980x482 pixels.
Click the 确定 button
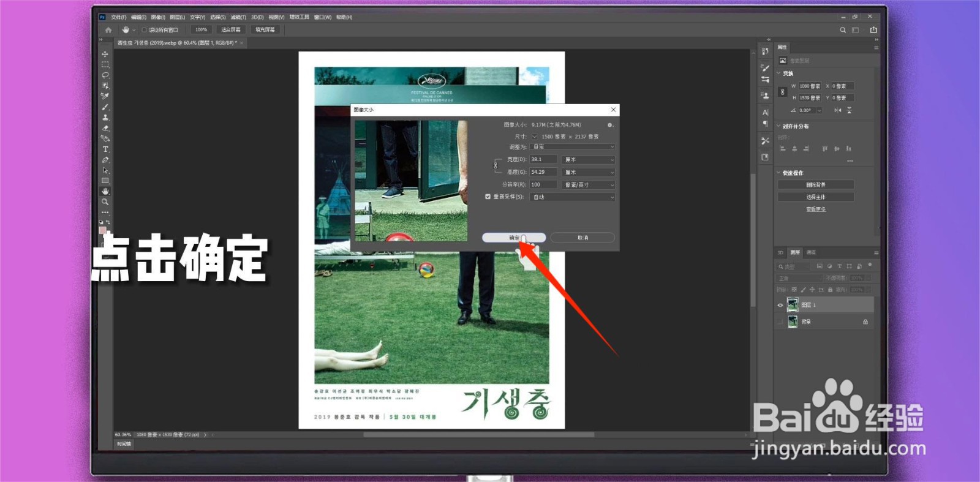pos(514,238)
